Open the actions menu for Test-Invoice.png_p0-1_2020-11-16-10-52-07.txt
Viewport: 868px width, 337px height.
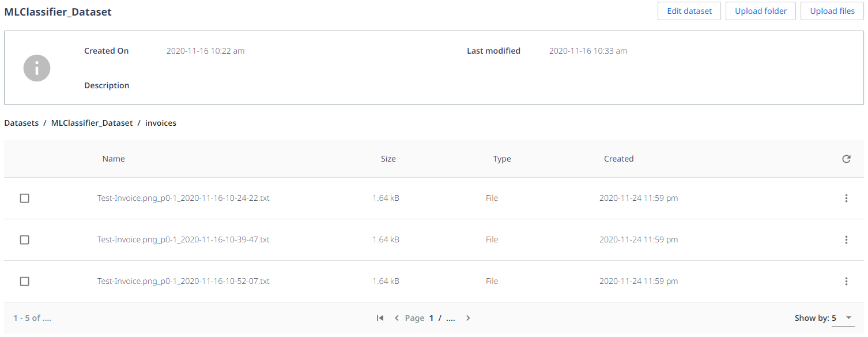coord(846,281)
